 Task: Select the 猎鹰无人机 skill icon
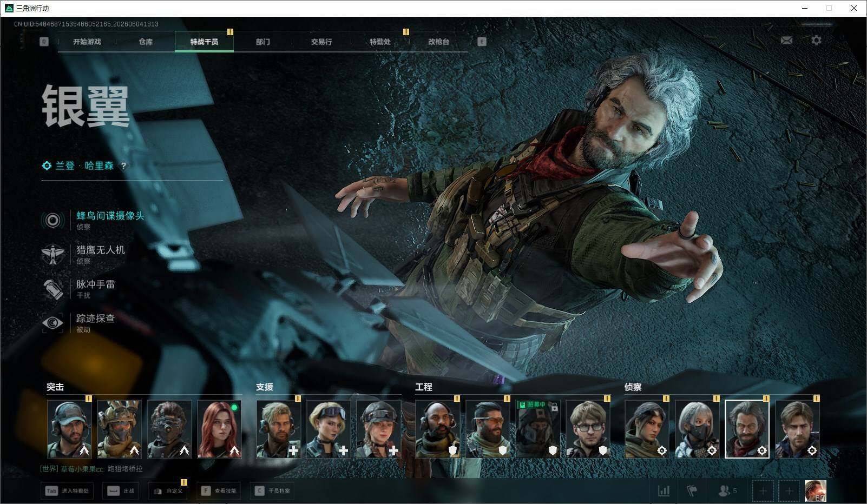click(53, 254)
